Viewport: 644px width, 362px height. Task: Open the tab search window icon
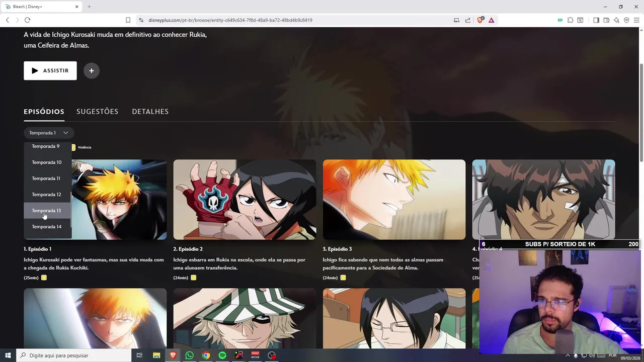[580, 20]
